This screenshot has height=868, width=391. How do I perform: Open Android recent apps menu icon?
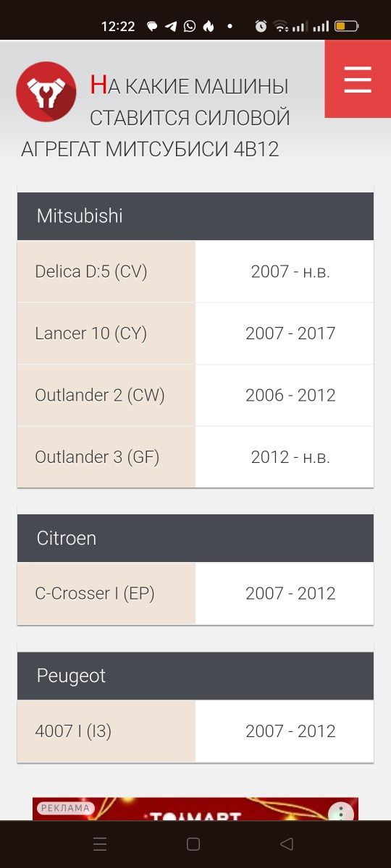pyautogui.click(x=100, y=843)
